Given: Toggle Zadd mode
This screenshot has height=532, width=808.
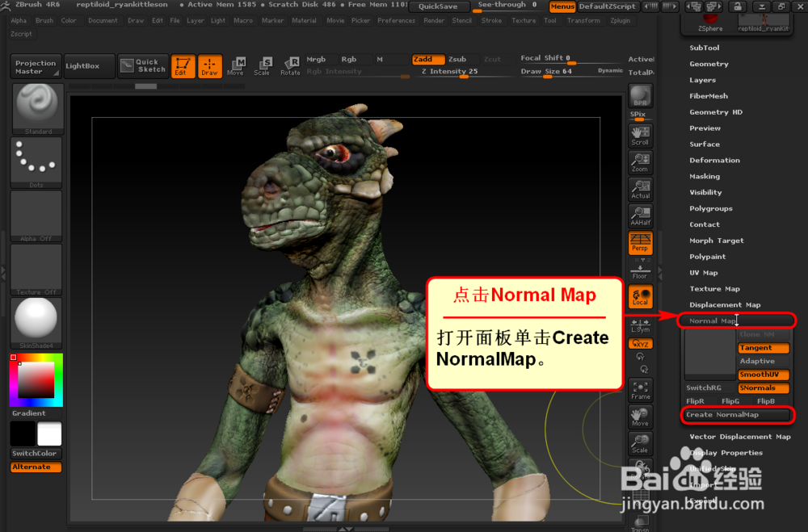Looking at the screenshot, I should tap(427, 59).
